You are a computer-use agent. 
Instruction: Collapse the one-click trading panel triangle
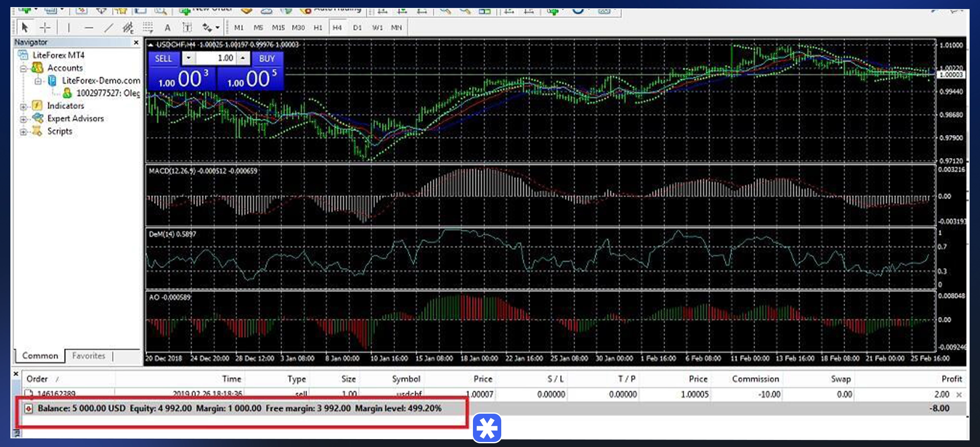pos(151,45)
